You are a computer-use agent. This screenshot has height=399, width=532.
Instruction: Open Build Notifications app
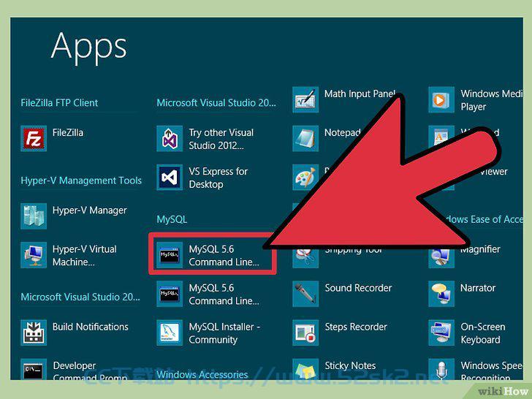point(75,332)
